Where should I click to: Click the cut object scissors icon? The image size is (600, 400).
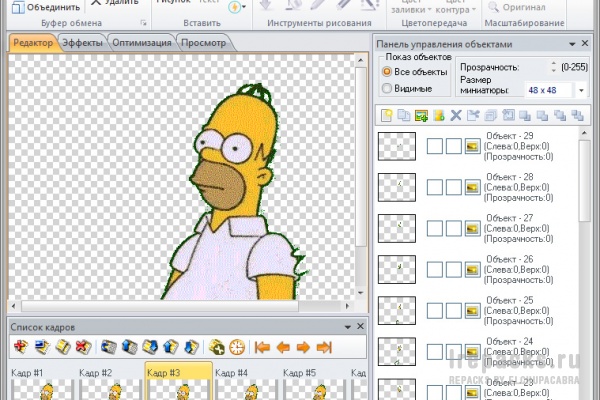[473, 115]
